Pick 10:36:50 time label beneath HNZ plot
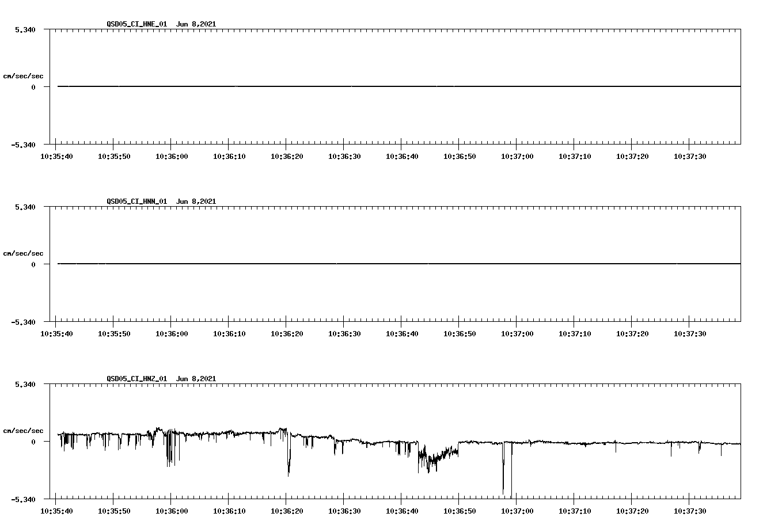The image size is (782, 532). (460, 511)
